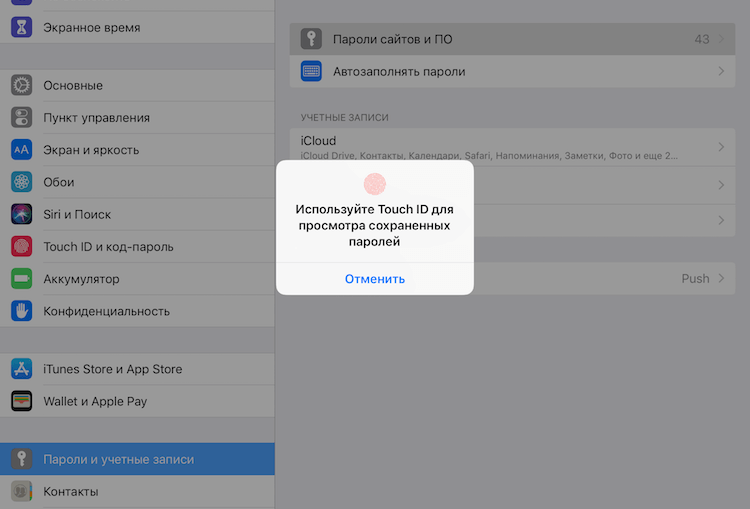Open Контакты settings
750x509 pixels.
tap(137, 491)
